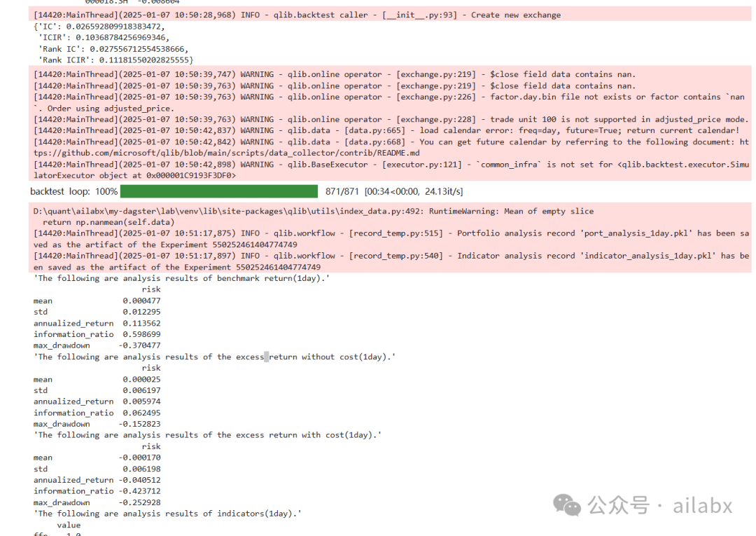Click the benchmark return(1day) results heading
756x536 pixels.
181,278
